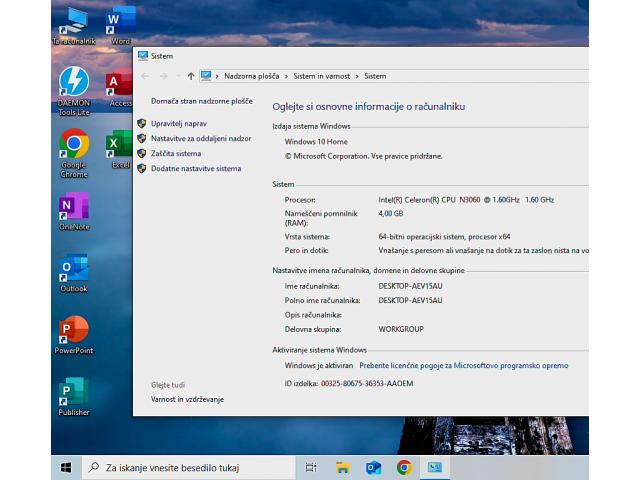Click the Windows 10 Home text
Image resolution: width=640 pixels, height=480 pixels.
click(316, 142)
